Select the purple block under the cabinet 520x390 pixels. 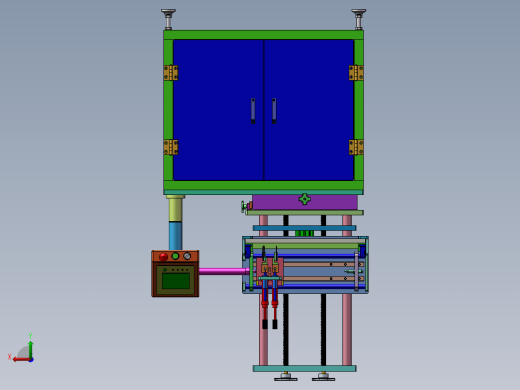coord(305,202)
